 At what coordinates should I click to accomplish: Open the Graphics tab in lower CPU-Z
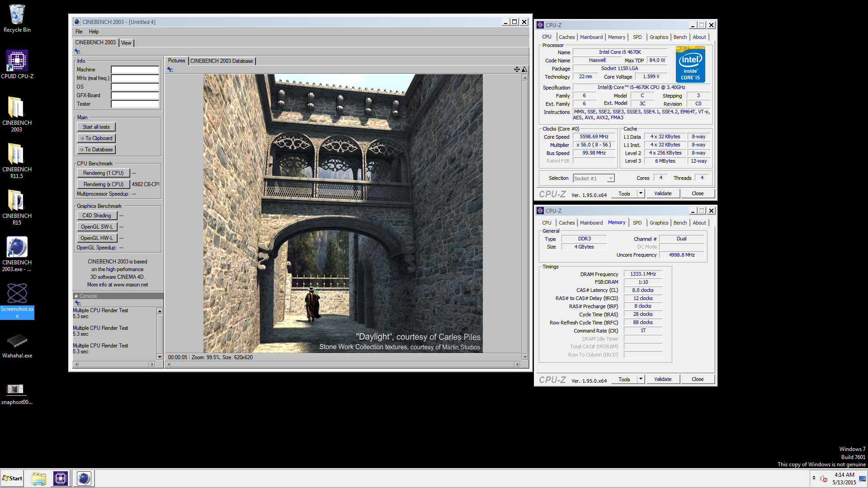(x=659, y=223)
